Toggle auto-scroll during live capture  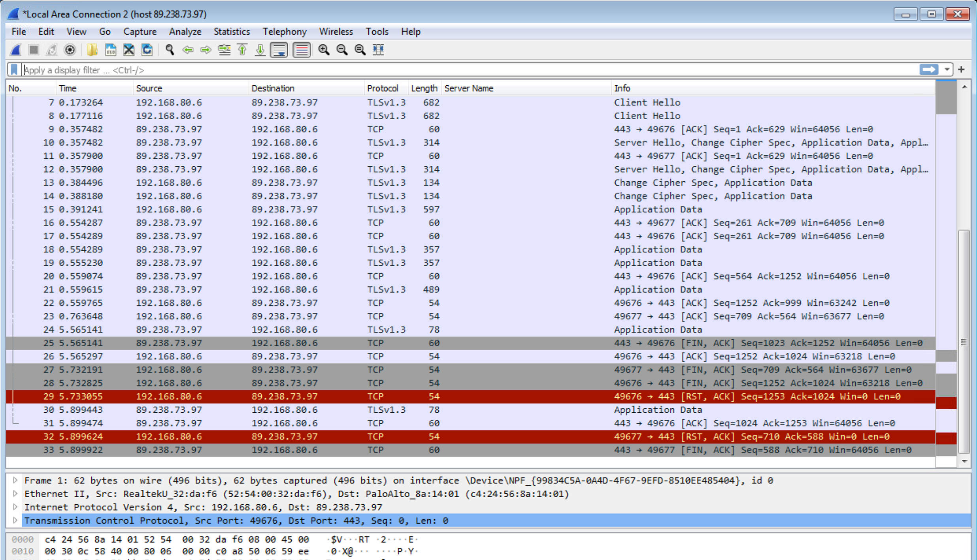279,50
